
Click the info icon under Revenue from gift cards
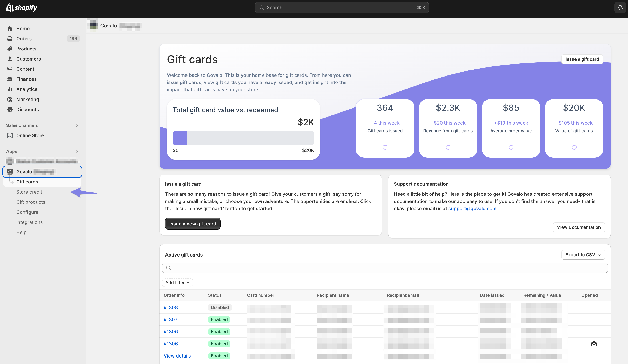[448, 147]
